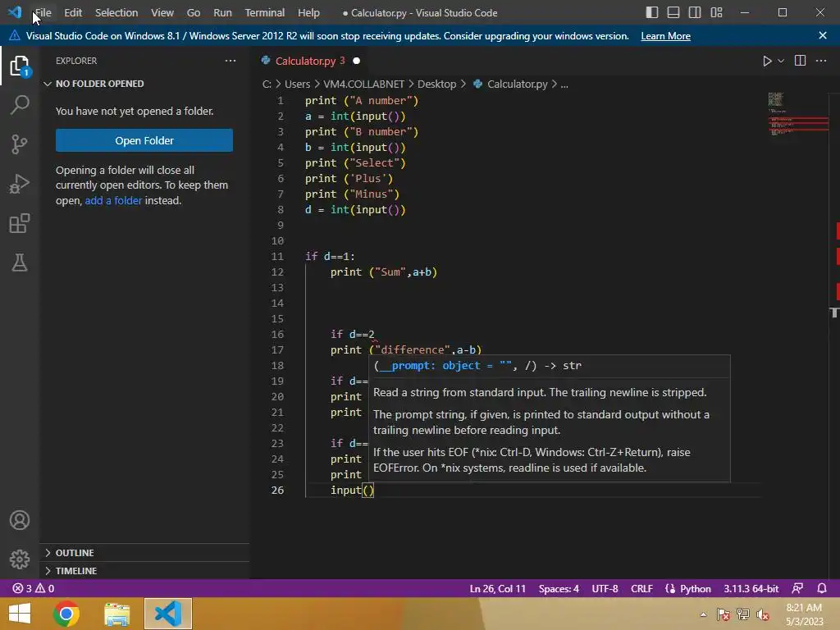Viewport: 840px width, 630px height.
Task: Open the Testing flask icon
Action: click(x=20, y=262)
